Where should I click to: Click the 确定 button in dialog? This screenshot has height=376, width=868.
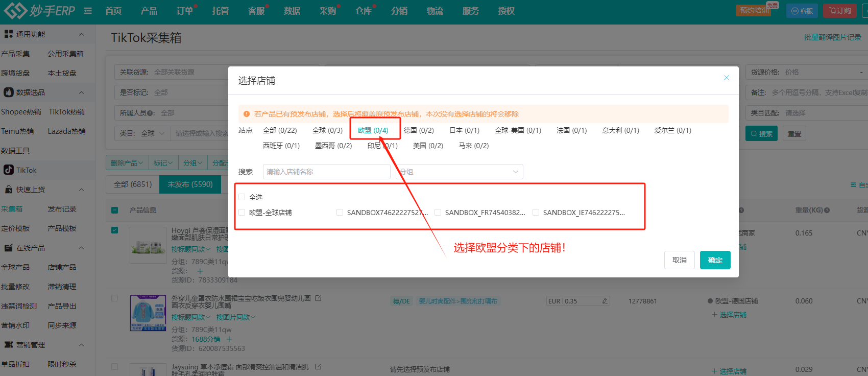pos(715,260)
